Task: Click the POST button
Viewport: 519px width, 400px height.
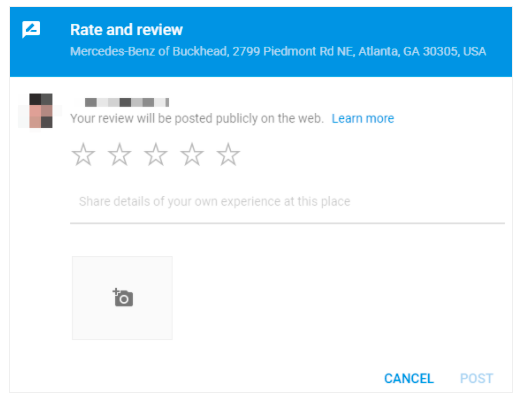Action: pos(476,378)
